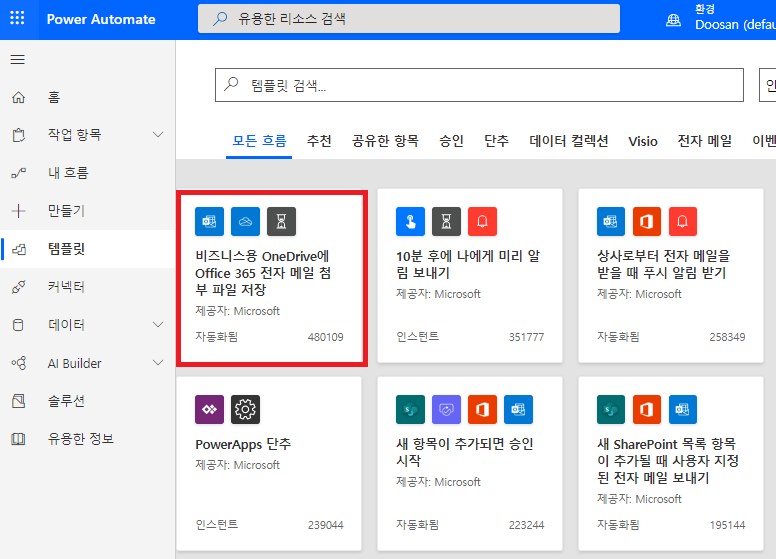Open 새 SharePoint 목록 항목 template title

[x=668, y=461]
